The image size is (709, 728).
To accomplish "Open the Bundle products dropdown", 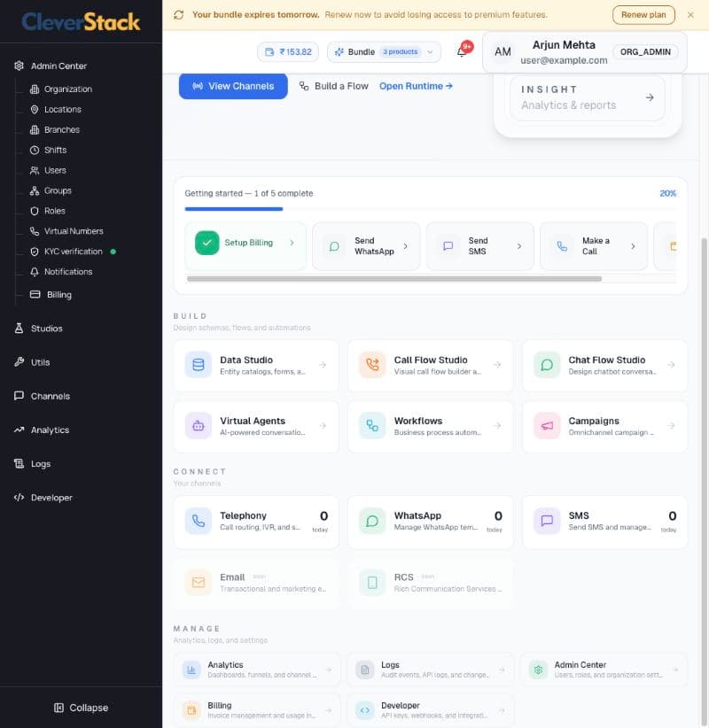I will (x=384, y=52).
